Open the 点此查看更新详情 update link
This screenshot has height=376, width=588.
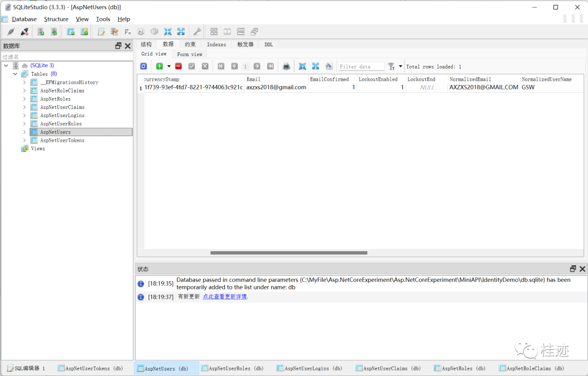click(225, 296)
